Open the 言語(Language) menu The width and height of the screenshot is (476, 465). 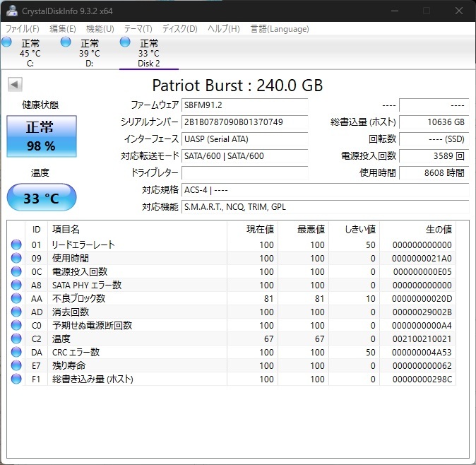[x=280, y=29]
